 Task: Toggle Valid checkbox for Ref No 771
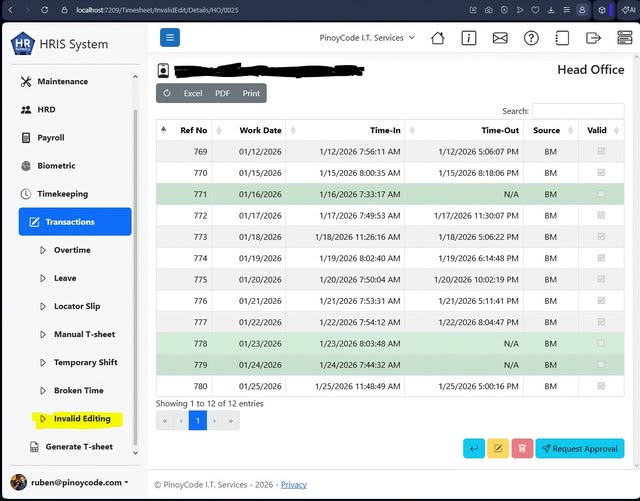click(601, 194)
